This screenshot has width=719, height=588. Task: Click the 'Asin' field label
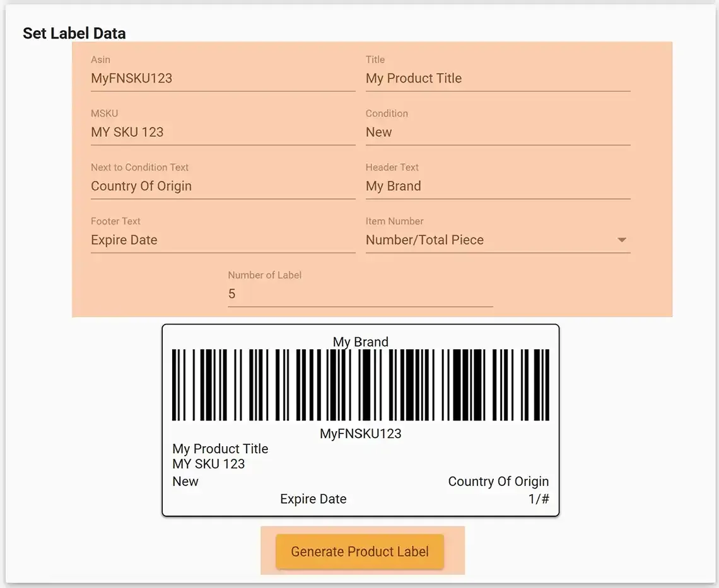(x=100, y=60)
